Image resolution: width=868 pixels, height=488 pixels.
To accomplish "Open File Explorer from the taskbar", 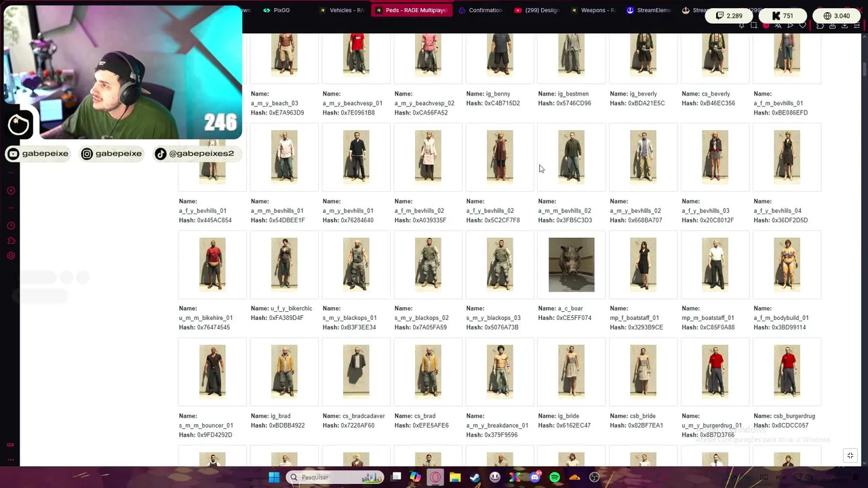I will coord(455,477).
